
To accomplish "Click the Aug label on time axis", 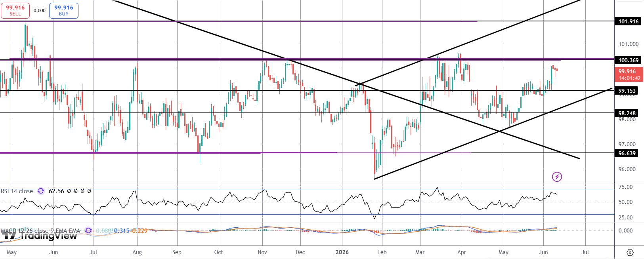I will pyautogui.click(x=137, y=252).
